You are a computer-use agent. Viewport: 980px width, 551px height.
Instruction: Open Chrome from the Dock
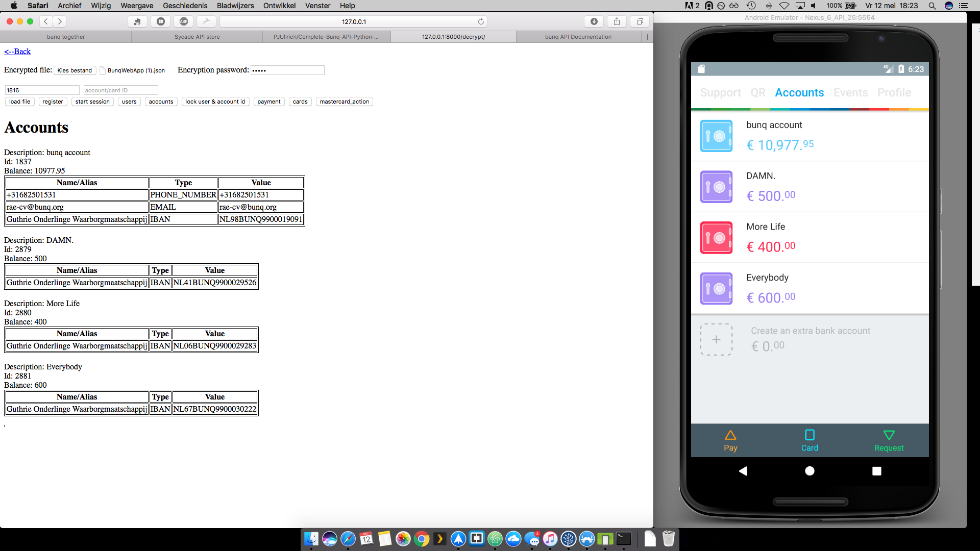point(422,539)
